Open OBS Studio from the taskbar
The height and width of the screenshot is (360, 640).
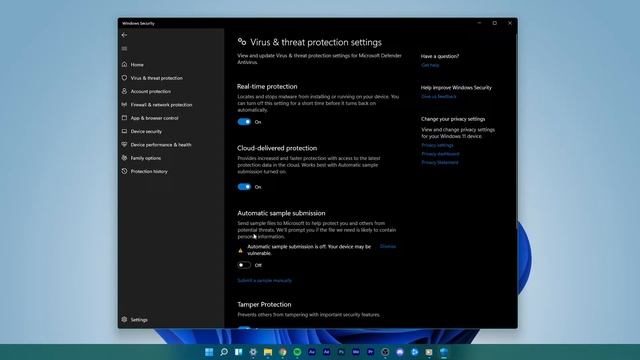385,352
